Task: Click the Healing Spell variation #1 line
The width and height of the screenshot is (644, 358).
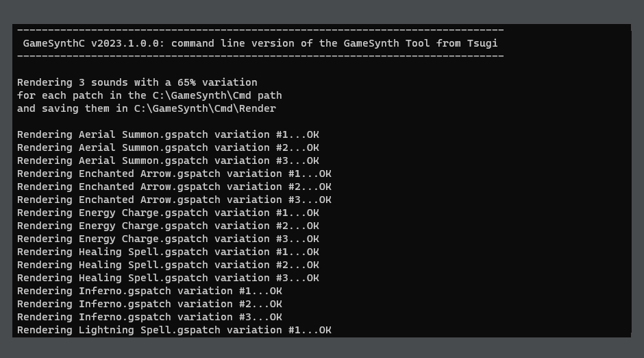Action: click(x=168, y=252)
